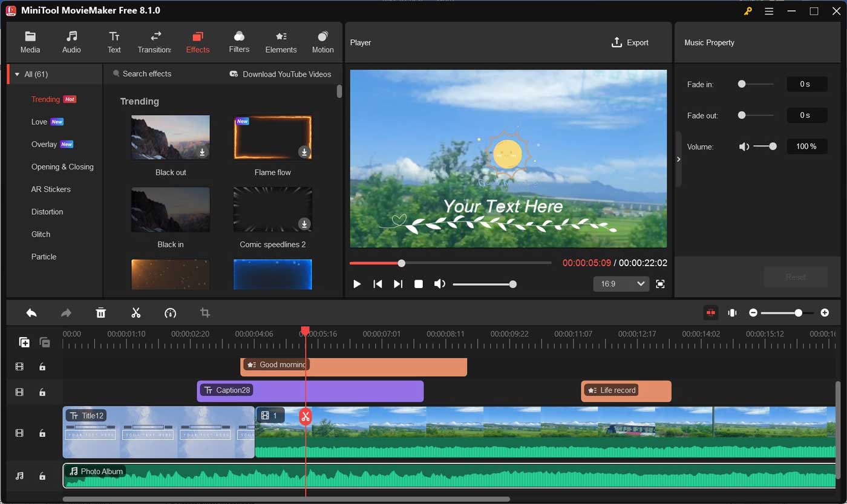Select the crop tool icon

205,313
